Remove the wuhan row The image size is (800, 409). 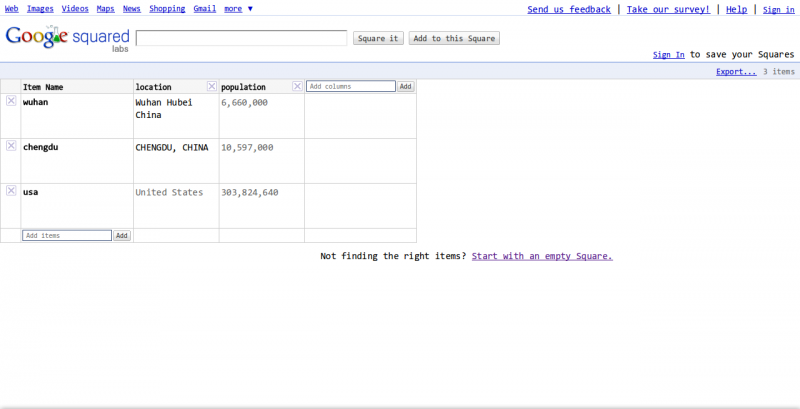pos(11,101)
